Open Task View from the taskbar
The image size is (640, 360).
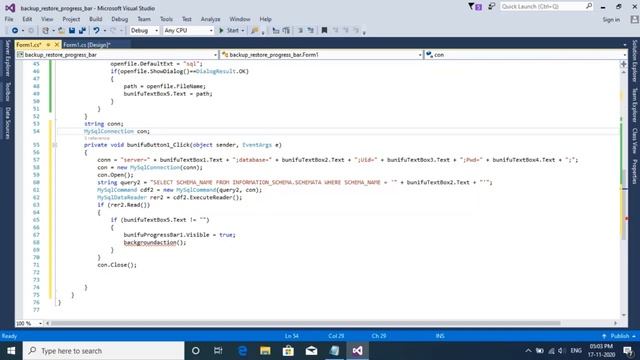coord(218,351)
